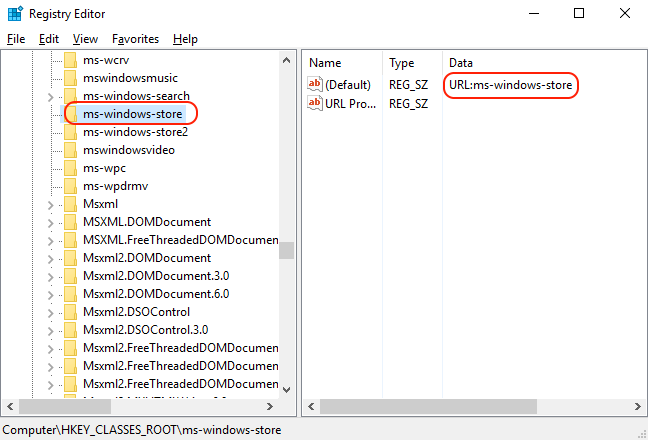Viewport: 648px width, 440px height.
Task: Click the Msxml2.DOMDocument.3.0 folder icon
Action: click(70, 276)
